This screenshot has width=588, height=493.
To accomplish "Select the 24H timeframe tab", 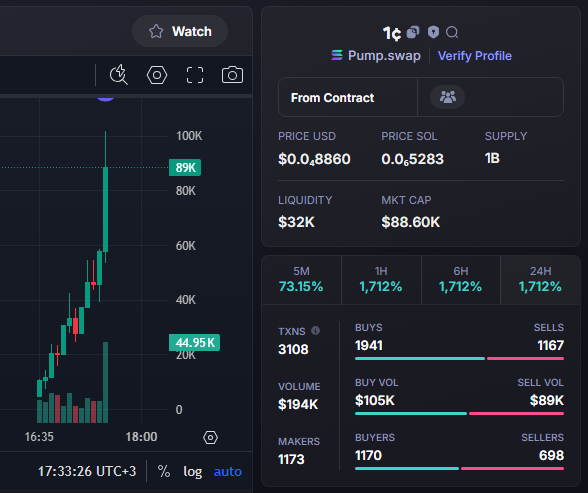I will click(x=540, y=280).
